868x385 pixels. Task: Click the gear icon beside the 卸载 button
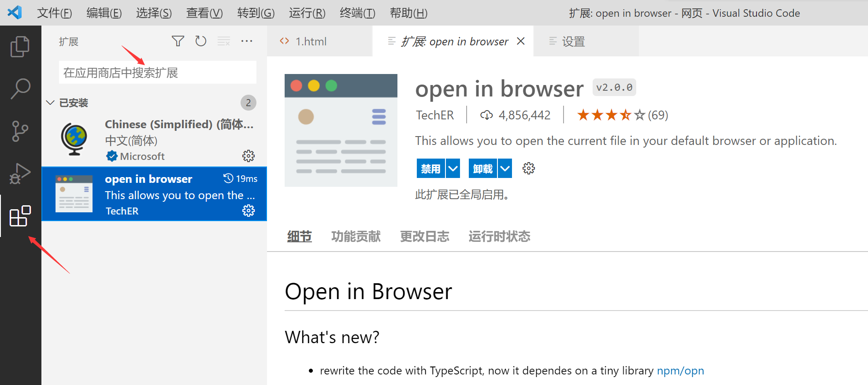529,168
